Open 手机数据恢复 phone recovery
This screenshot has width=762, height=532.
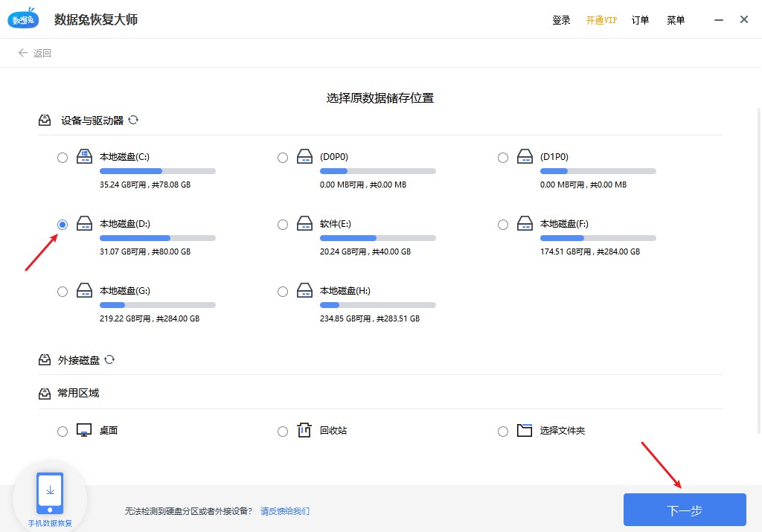pos(50,493)
